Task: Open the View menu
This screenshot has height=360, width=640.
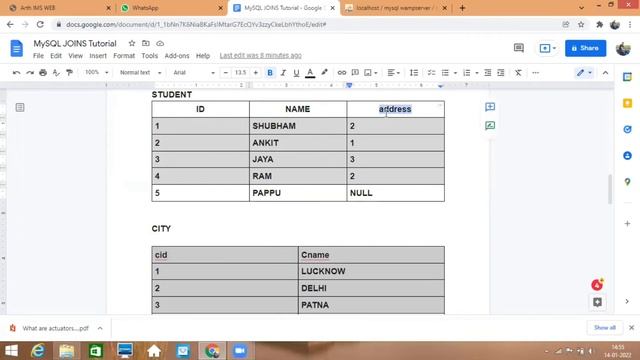Action: click(x=76, y=56)
